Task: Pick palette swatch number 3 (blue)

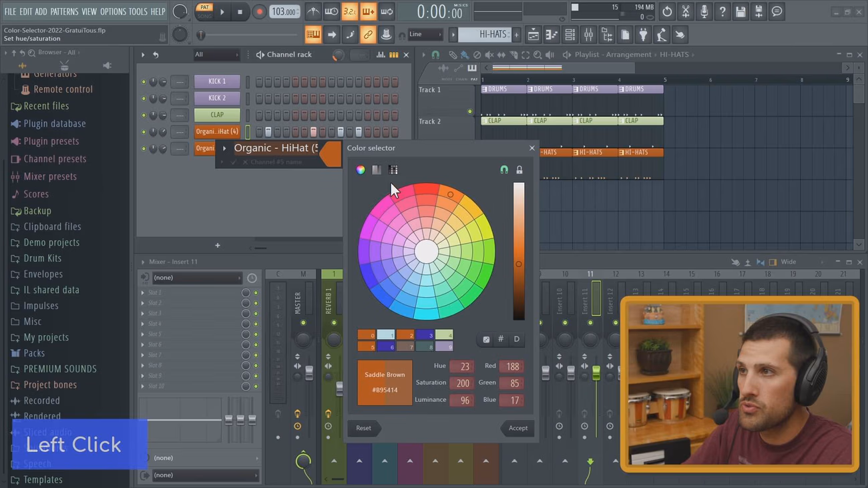Action: coord(424,334)
